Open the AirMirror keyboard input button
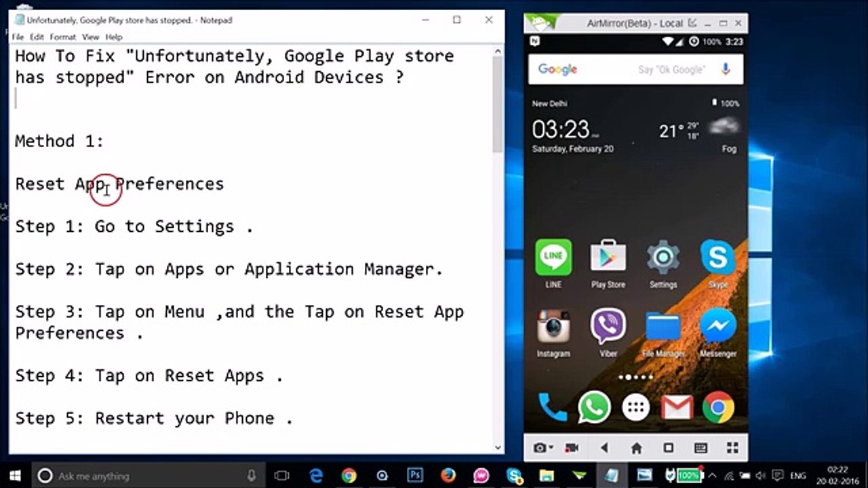This screenshot has width=868, height=488. point(701,448)
